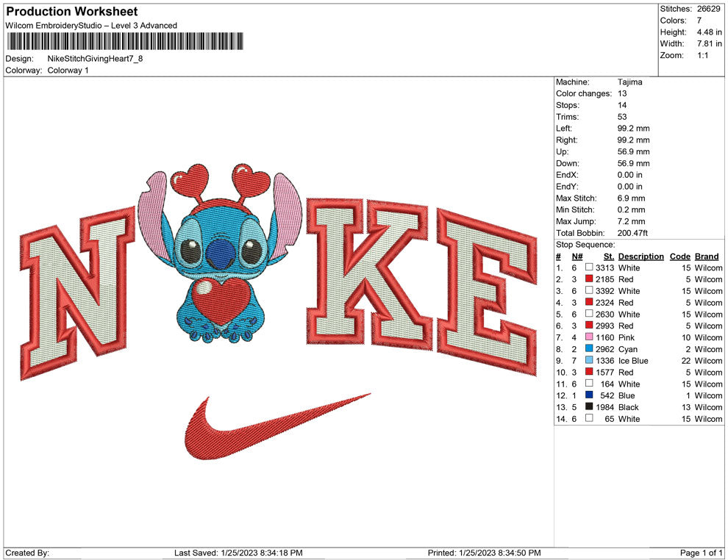Click the color changes value '13'
This screenshot has height=560, width=728.
pyautogui.click(x=622, y=94)
